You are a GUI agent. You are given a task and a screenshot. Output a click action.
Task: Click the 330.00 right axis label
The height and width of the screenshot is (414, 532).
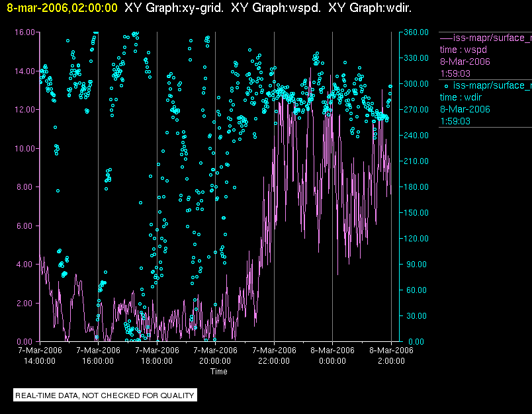pyautogui.click(x=416, y=58)
